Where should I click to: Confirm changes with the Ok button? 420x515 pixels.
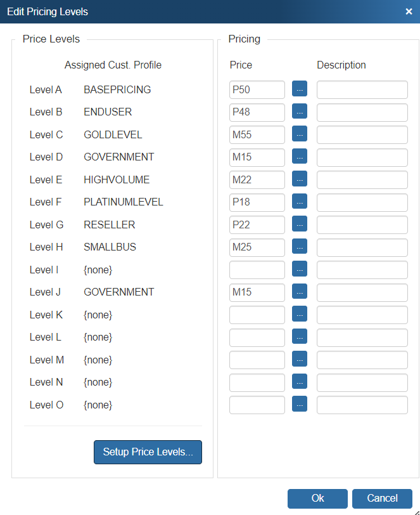(x=317, y=499)
